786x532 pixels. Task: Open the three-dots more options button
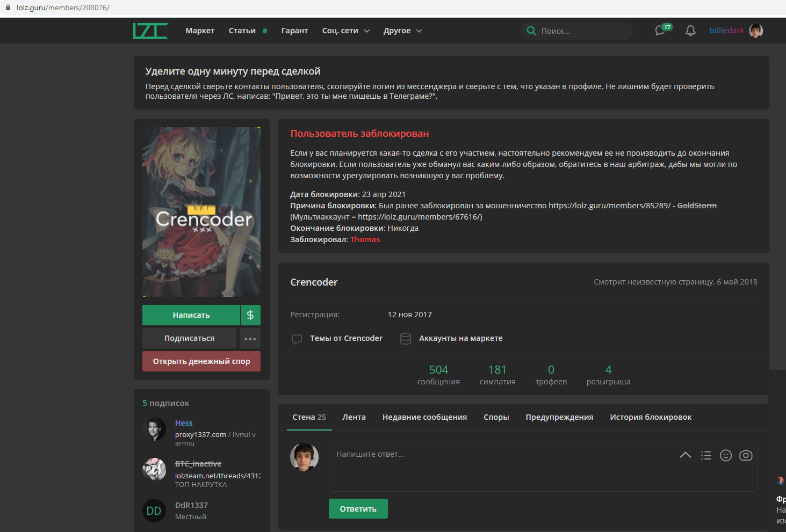click(250, 338)
